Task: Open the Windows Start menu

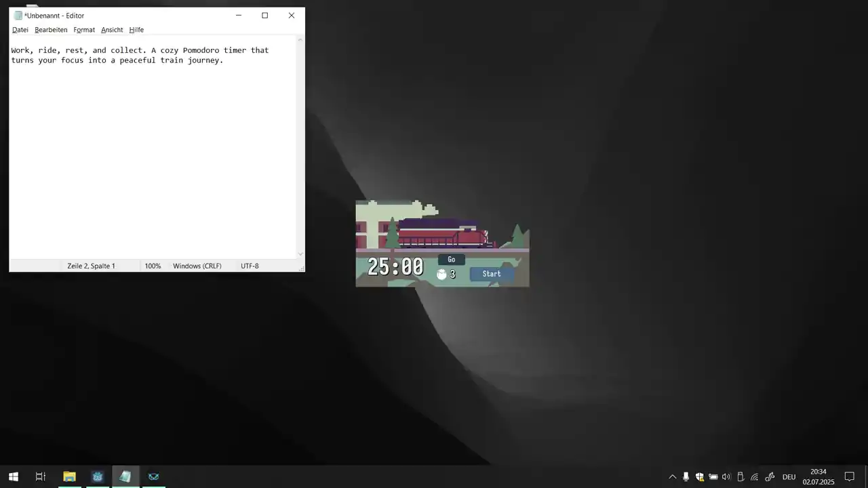Action: tap(13, 476)
